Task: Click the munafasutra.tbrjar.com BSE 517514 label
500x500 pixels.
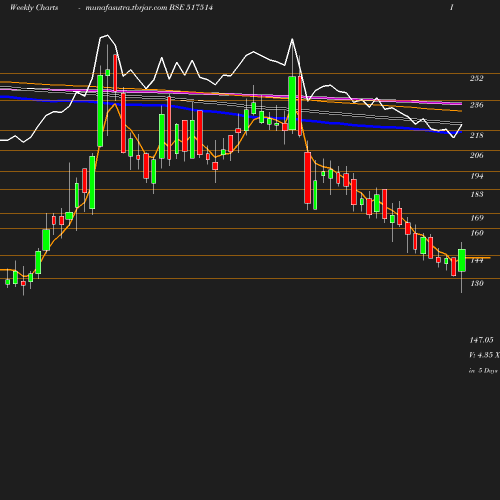Action: [x=149, y=7]
